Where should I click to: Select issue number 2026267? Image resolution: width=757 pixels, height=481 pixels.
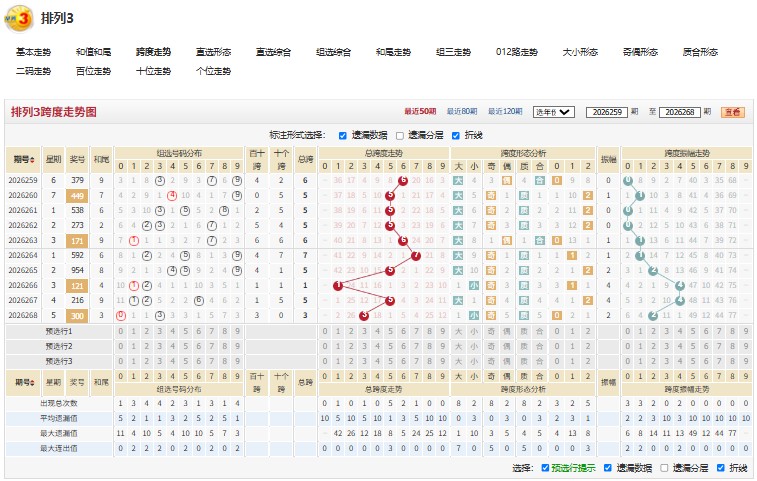tap(23, 300)
